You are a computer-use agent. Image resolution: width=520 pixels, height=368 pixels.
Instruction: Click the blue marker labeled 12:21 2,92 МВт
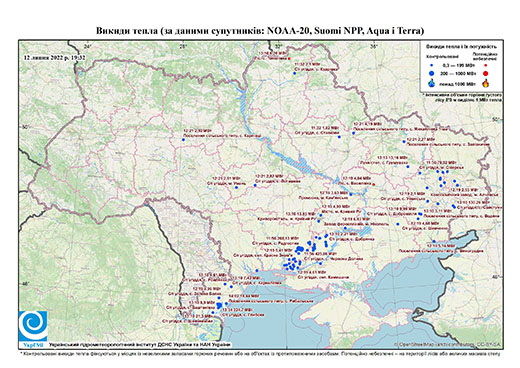[183, 140]
